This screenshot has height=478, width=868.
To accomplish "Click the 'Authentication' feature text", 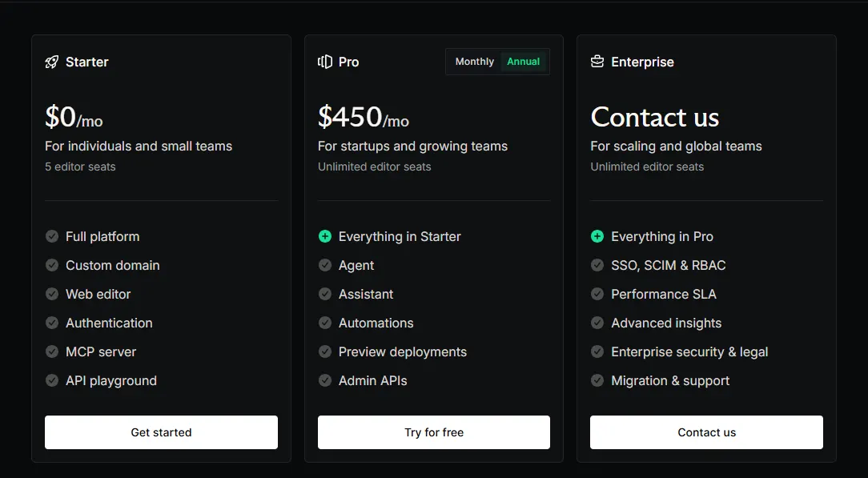I will 109,323.
